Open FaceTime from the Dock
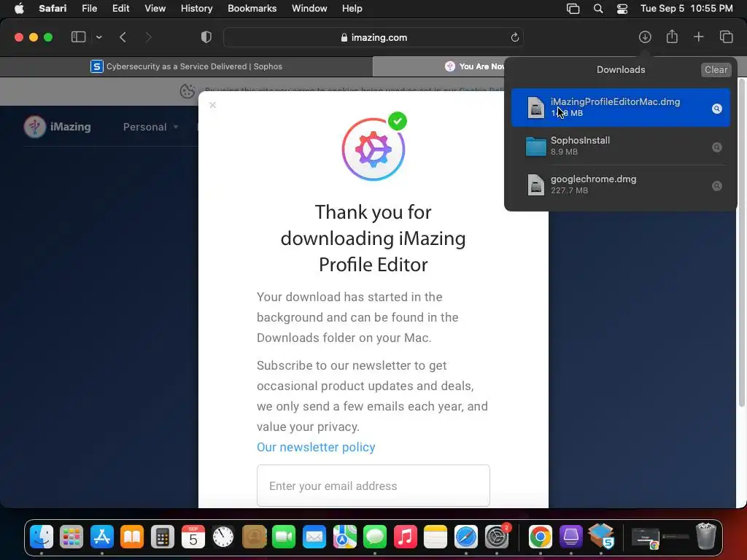The width and height of the screenshot is (747, 560). [x=284, y=537]
